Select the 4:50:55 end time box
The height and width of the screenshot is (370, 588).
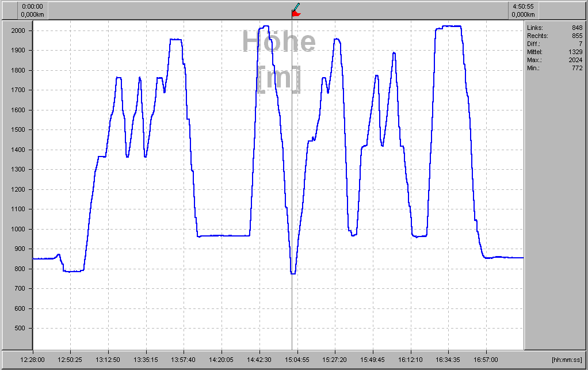pos(524,10)
